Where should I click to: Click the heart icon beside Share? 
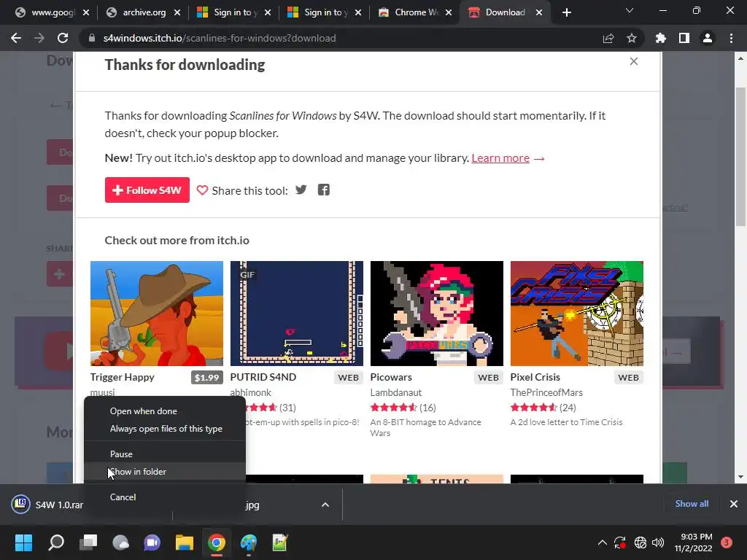(202, 190)
